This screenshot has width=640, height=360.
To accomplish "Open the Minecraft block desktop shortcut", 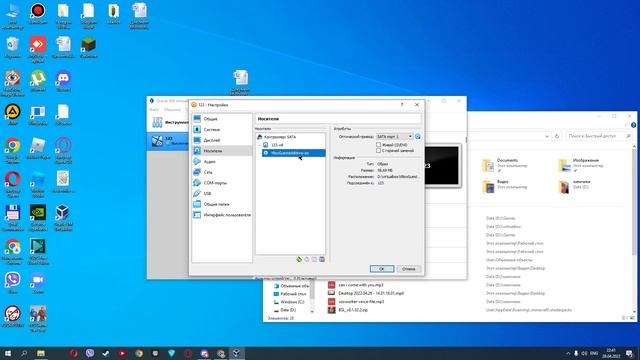I will (89, 47).
